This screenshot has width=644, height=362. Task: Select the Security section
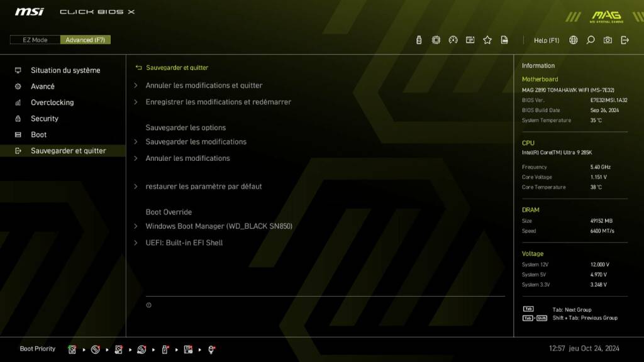coord(44,118)
